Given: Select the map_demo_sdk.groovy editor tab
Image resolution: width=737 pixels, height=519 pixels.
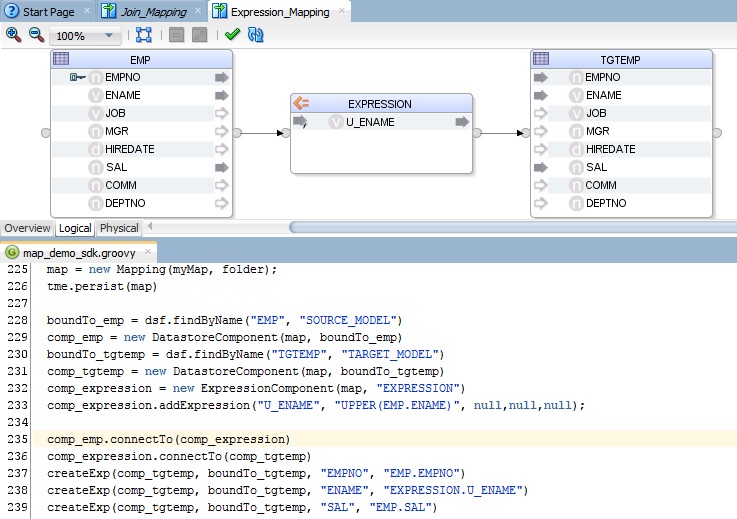Looking at the screenshot, I should (x=78, y=253).
